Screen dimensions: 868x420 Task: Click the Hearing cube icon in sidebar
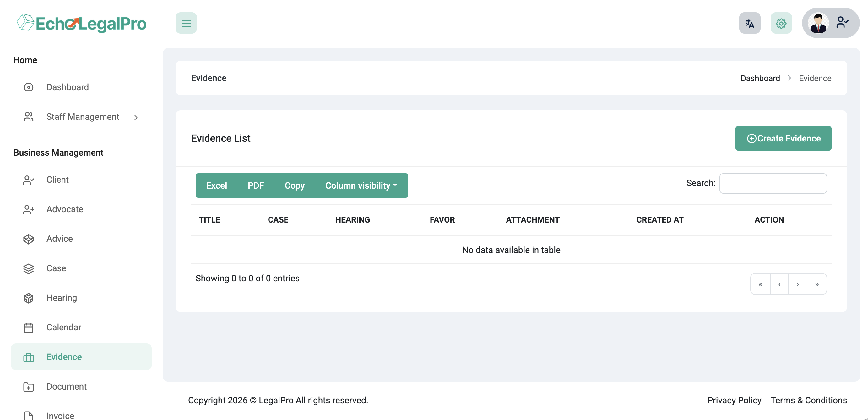point(29,298)
